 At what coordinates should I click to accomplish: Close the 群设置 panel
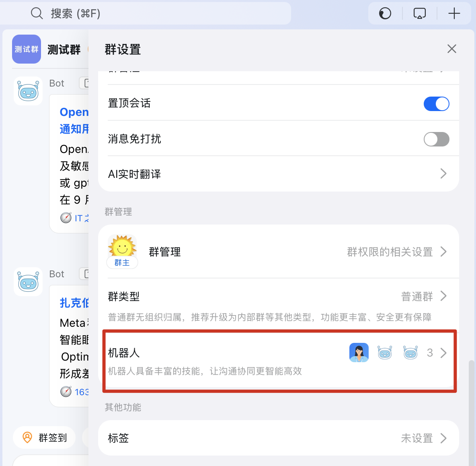[452, 49]
